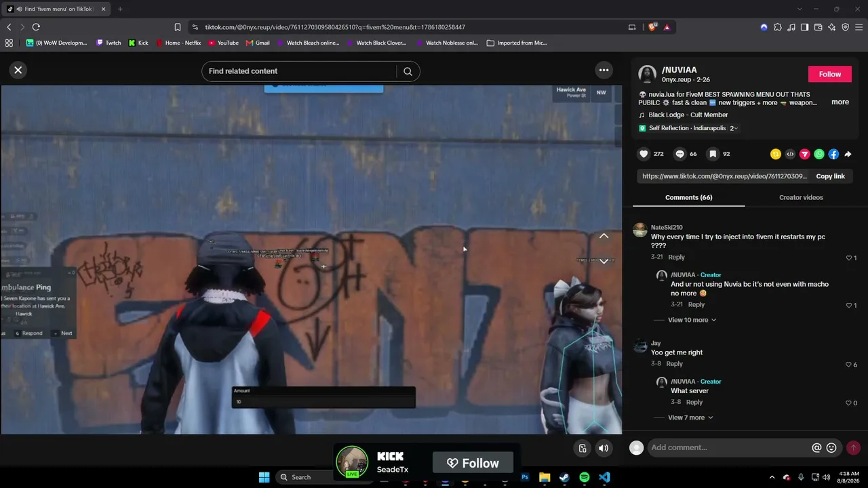The height and width of the screenshot is (488, 868).
Task: Open the Brave Rewards triangle icon
Action: tap(667, 27)
